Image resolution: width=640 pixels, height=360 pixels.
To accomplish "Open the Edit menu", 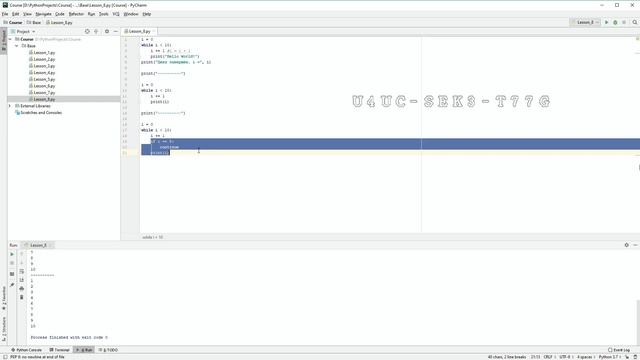I will [x=16, y=14].
